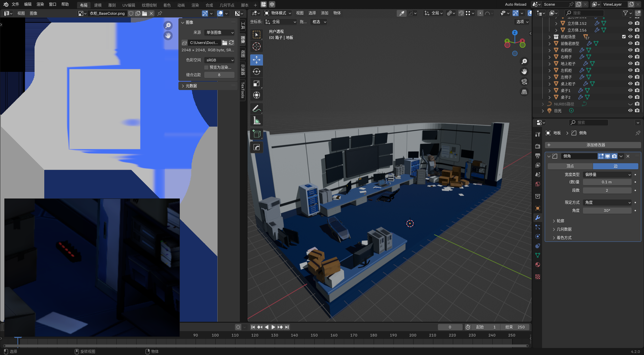Hide 右机柜 object in viewport
Image resolution: width=644 pixels, height=355 pixels.
click(630, 50)
